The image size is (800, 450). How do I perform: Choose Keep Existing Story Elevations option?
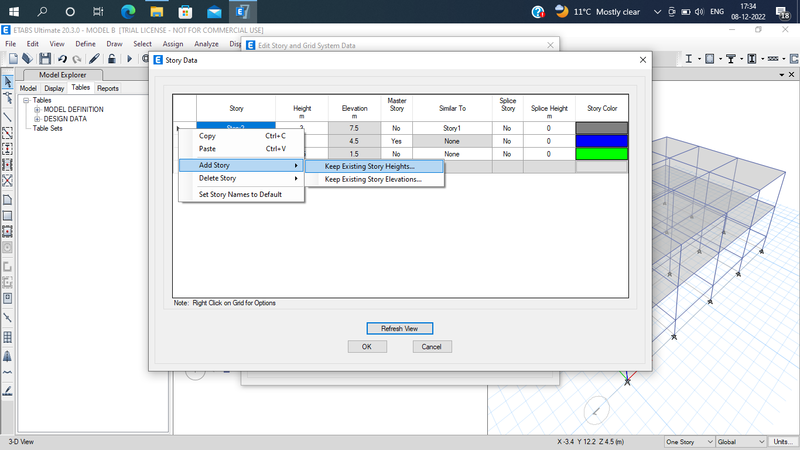tap(374, 180)
